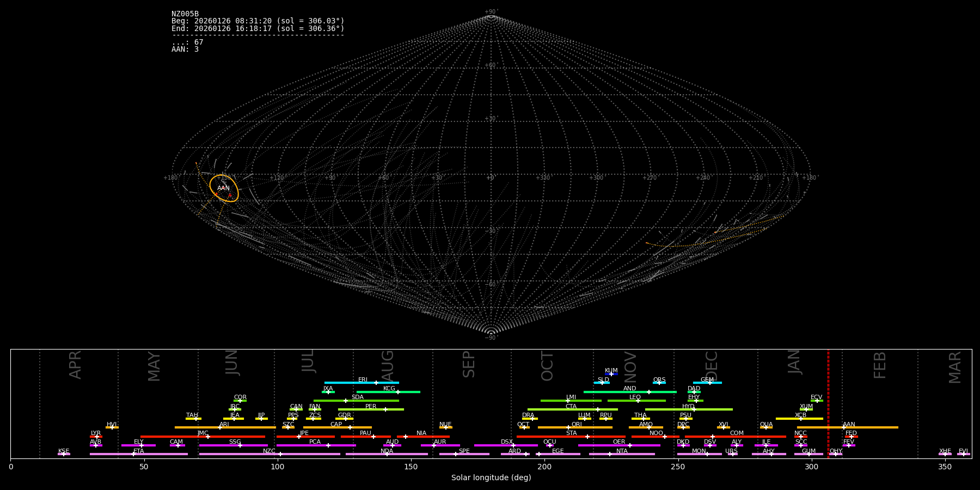Click the ERI shower label
This screenshot has height=490, width=980.
point(363,380)
